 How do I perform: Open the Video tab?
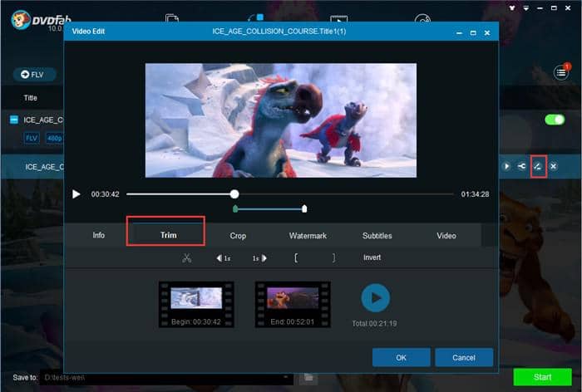pyautogui.click(x=446, y=236)
